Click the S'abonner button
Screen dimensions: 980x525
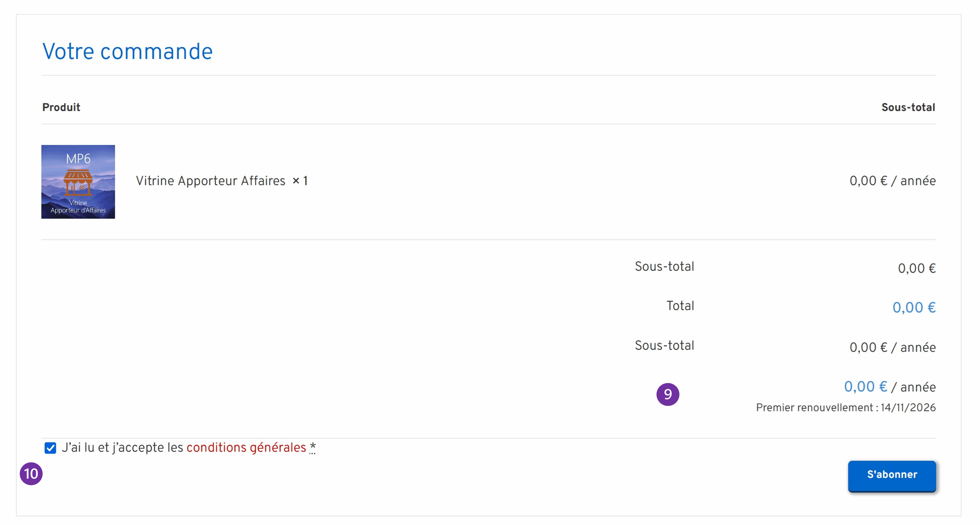(891, 475)
